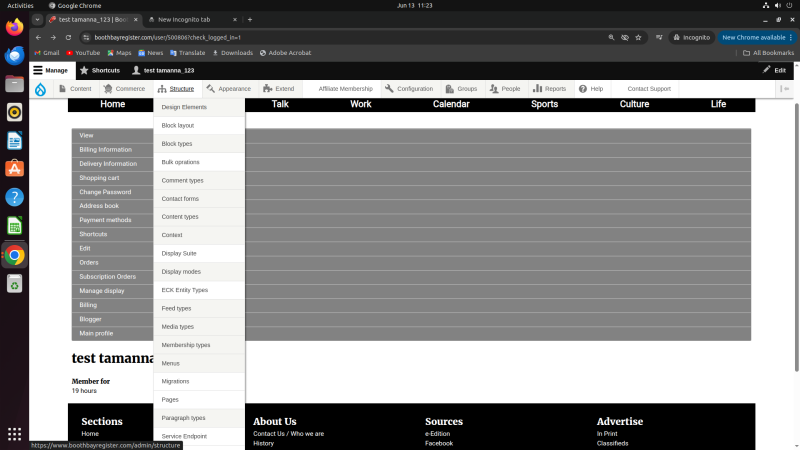Click the Drupal logo home icon
Image resolution: width=800 pixels, height=450 pixels.
pos(40,89)
